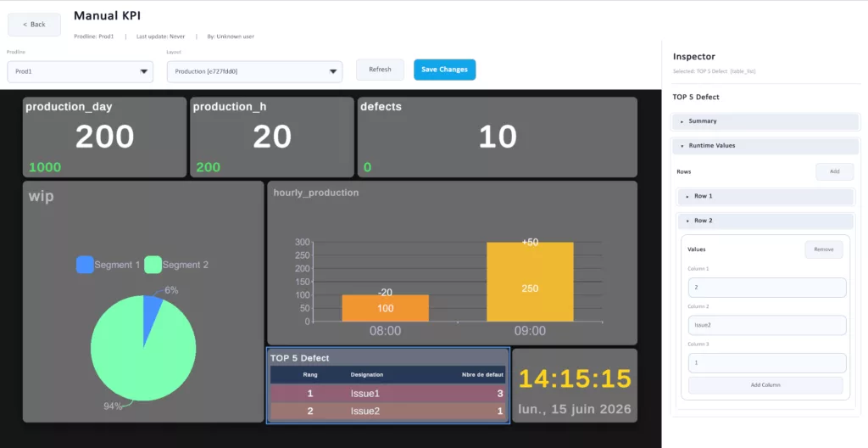Image resolution: width=868 pixels, height=448 pixels.
Task: Expand Row 1 in the Rows list
Action: pyautogui.click(x=765, y=196)
